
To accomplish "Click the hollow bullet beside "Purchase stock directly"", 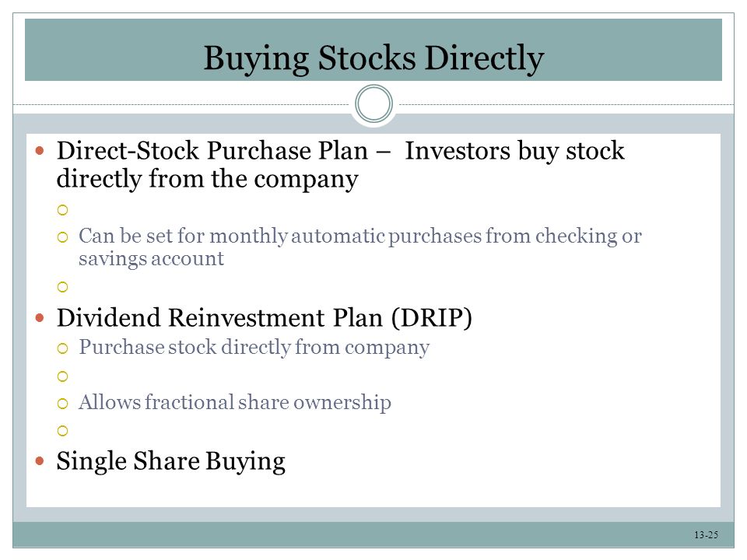I will point(62,348).
